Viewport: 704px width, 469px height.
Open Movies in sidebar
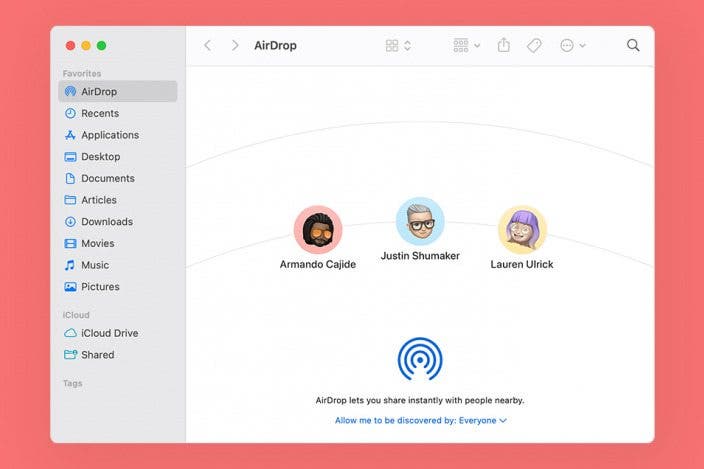[118, 243]
